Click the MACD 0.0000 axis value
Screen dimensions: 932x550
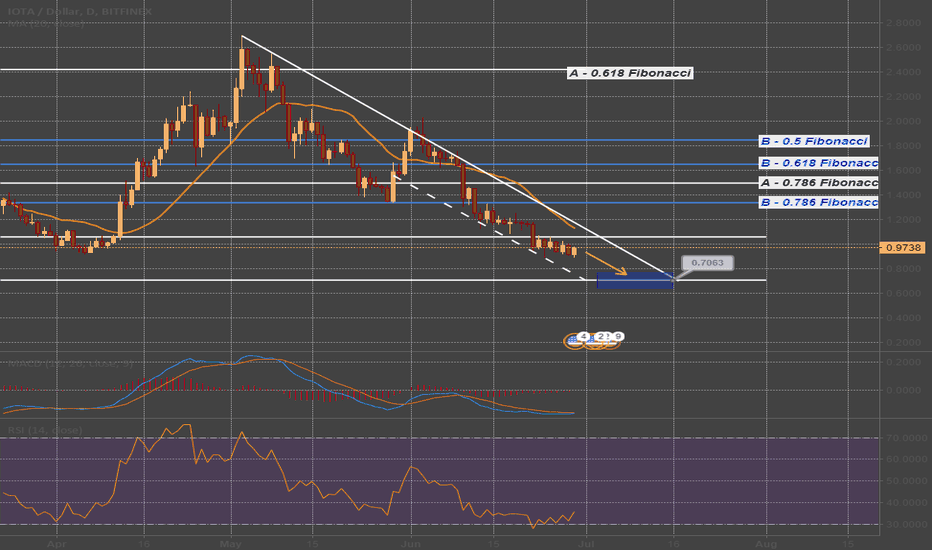[x=903, y=391]
